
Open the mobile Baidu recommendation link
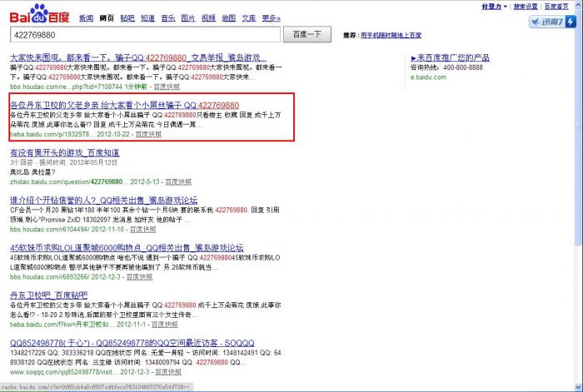tap(391, 35)
